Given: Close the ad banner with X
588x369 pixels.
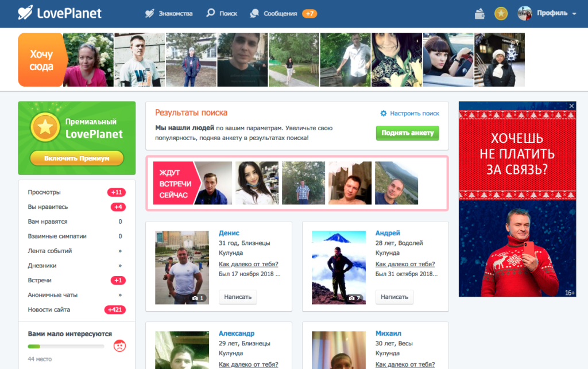Looking at the screenshot, I should [x=571, y=106].
